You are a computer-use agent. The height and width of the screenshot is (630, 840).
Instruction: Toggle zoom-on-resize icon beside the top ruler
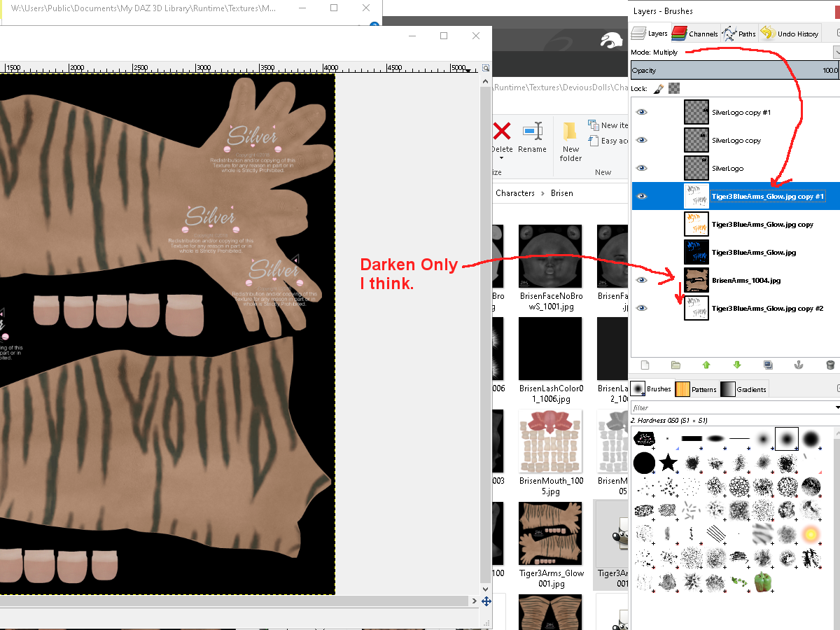coord(486,68)
